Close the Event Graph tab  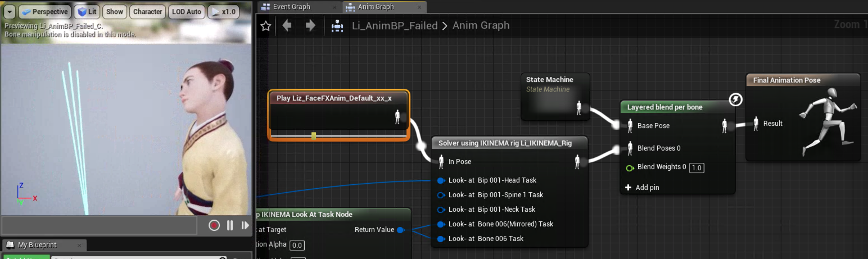(334, 7)
